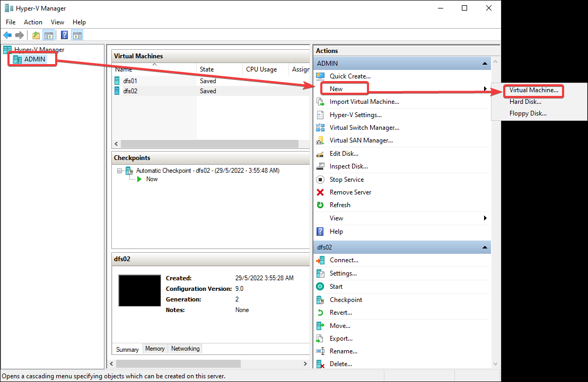Screen dimensions: 588x382
Task: Click the Virtual Machines list scroll left arrow
Action: tap(116, 144)
